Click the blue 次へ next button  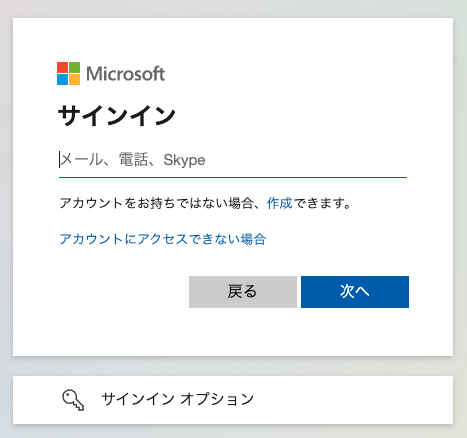[x=355, y=292]
